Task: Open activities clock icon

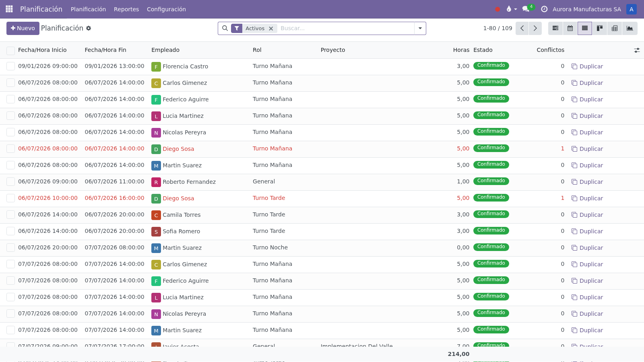Action: tap(544, 9)
